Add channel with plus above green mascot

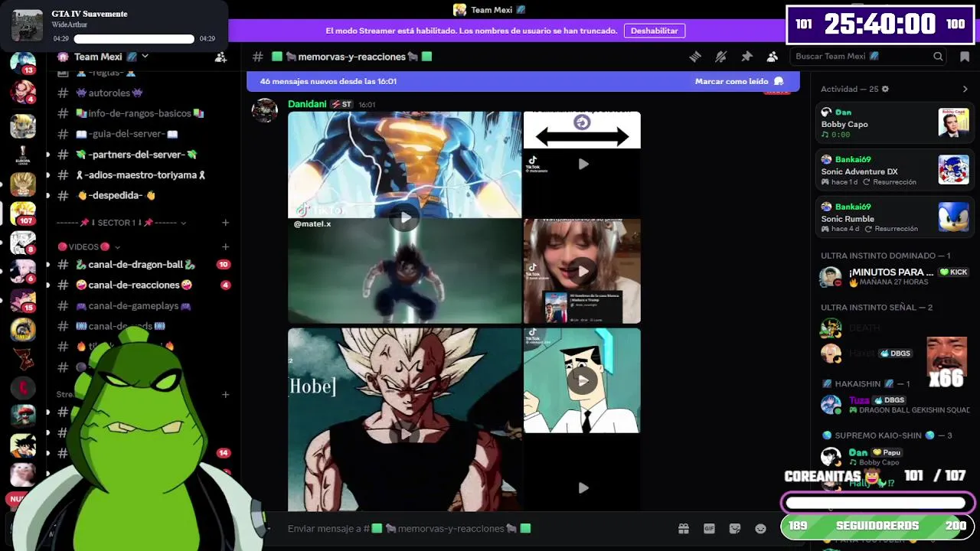point(225,395)
